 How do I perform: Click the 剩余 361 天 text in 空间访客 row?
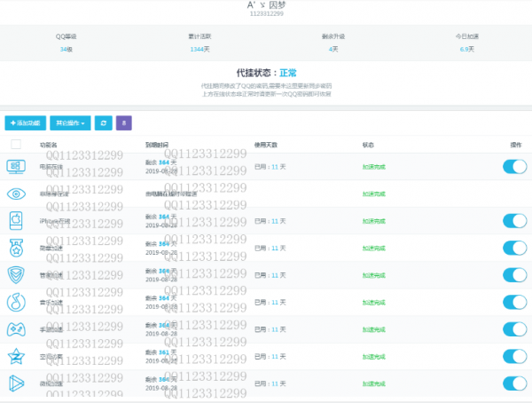[x=161, y=352]
